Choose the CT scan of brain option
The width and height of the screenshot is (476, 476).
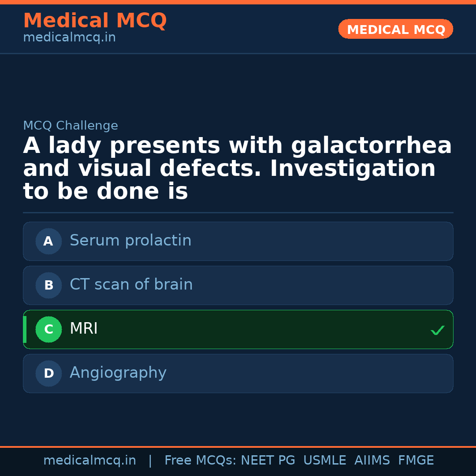(x=131, y=285)
